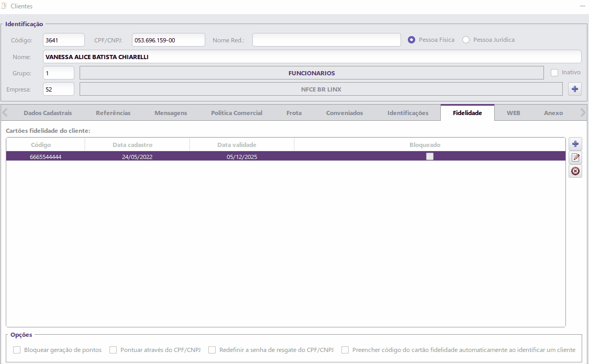
Task: Toggle Bloqueado checkbox for card 6665544444
Action: (x=430, y=156)
